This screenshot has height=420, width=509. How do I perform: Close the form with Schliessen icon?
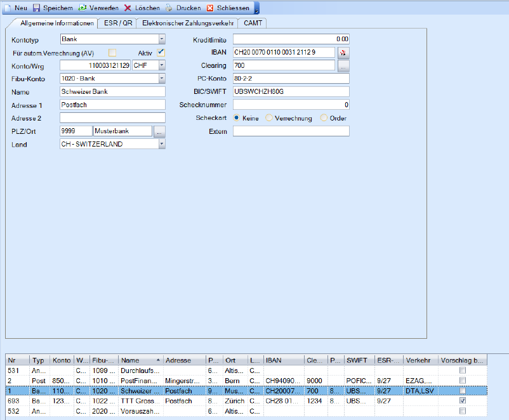[210, 8]
